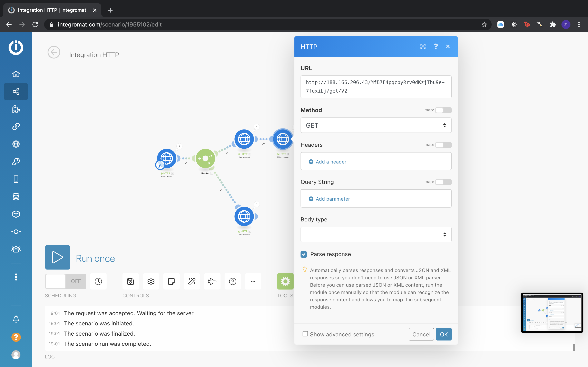Open schedule settings clock icon
This screenshot has height=367, width=588.
[98, 281]
